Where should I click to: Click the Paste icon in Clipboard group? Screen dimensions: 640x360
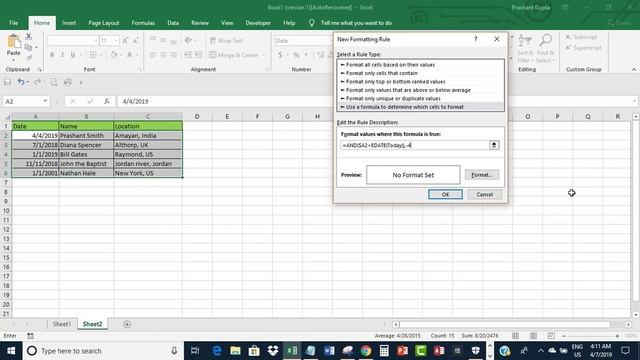(x=13, y=42)
